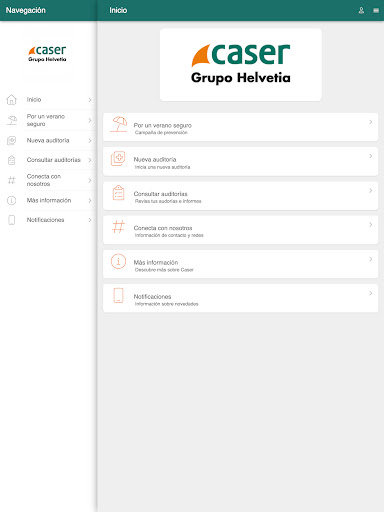Click the orange hashtag icon on Conecta card

(x=118, y=227)
